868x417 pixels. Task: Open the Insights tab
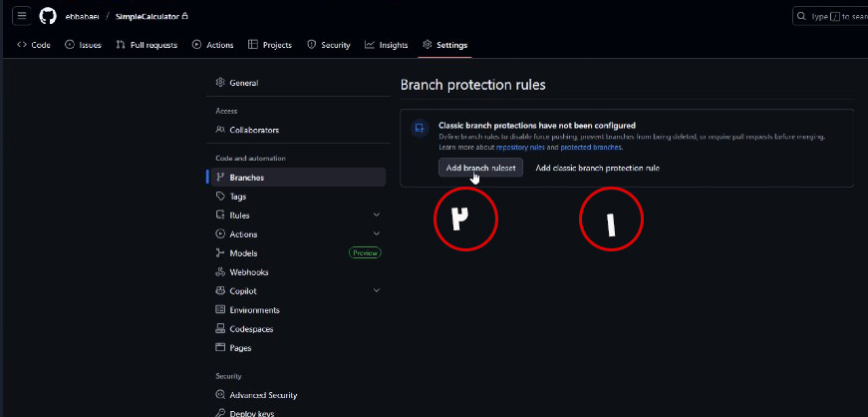click(x=387, y=45)
